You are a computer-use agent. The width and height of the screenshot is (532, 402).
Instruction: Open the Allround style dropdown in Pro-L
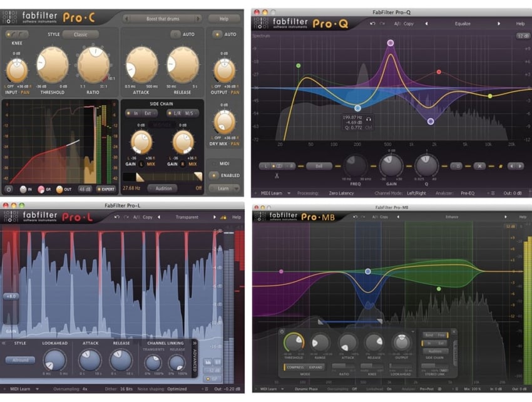tap(21, 360)
